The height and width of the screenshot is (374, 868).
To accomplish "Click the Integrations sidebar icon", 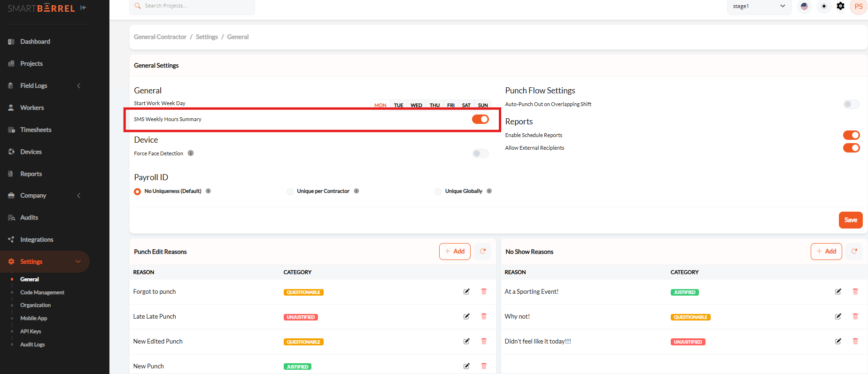I will tap(11, 239).
